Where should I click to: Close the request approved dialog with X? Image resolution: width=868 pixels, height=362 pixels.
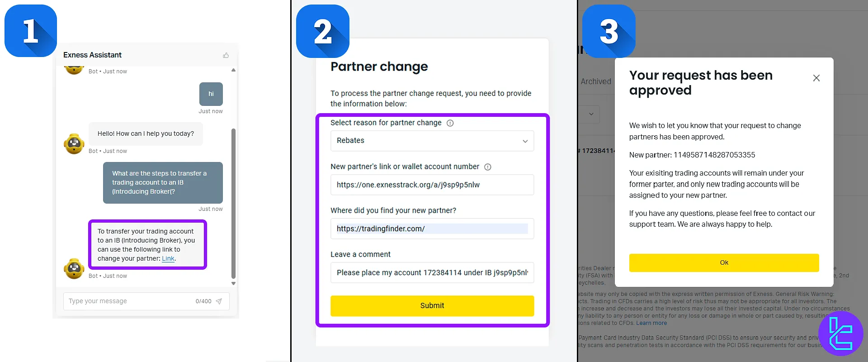tap(816, 78)
